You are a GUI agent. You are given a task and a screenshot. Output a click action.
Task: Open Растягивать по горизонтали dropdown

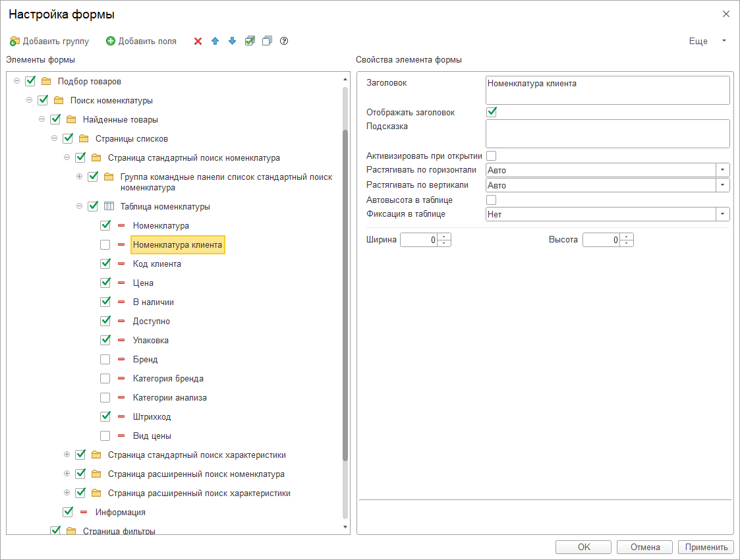click(723, 170)
